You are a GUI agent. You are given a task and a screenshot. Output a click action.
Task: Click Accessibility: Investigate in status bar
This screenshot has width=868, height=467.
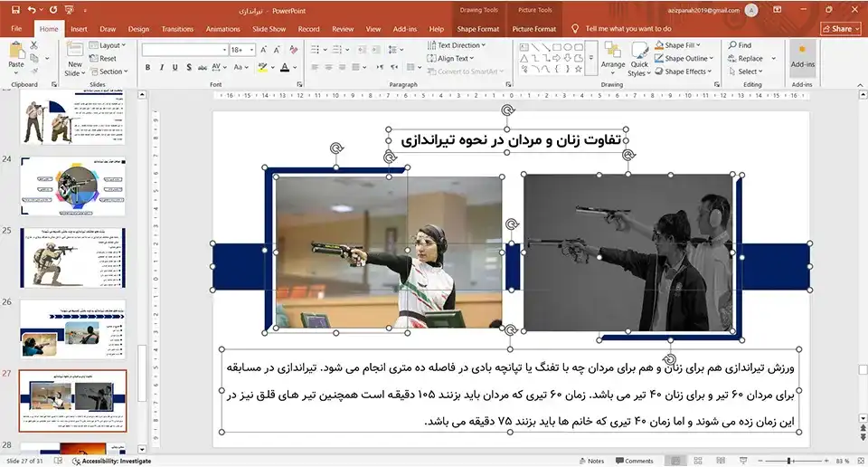click(x=112, y=461)
